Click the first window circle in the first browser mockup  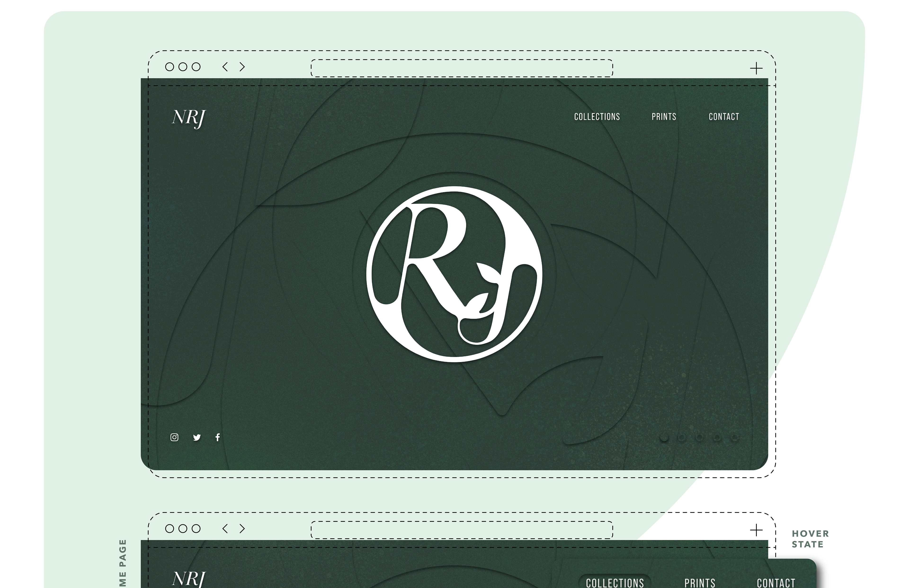(169, 67)
